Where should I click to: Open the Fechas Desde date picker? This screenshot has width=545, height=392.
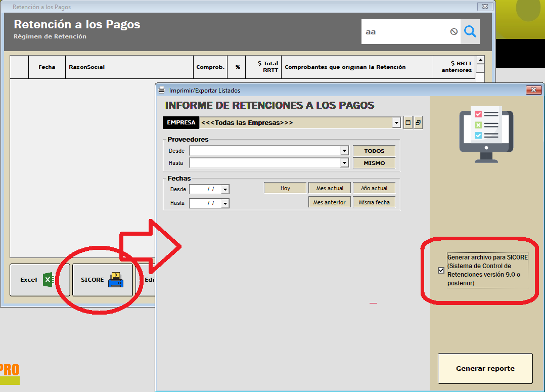coord(225,189)
